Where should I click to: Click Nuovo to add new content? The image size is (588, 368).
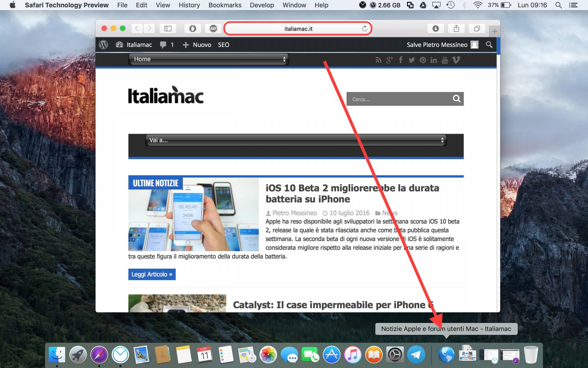197,45
